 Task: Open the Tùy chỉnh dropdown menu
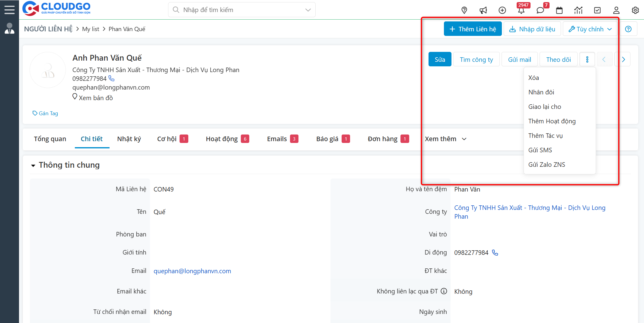coord(590,29)
